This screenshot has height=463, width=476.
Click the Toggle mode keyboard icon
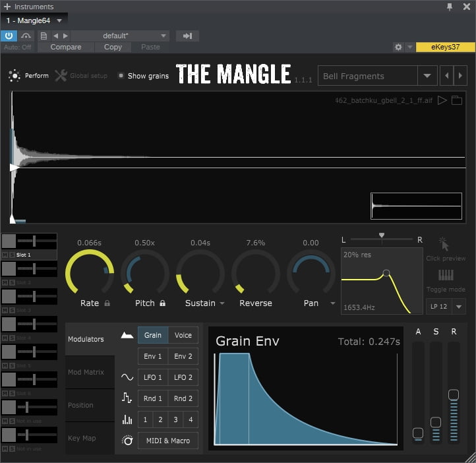[446, 275]
